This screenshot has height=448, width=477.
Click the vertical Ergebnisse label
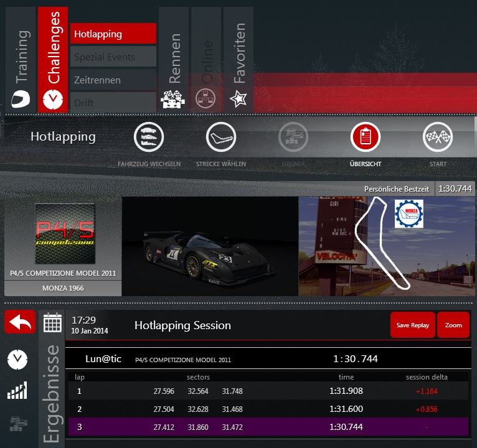pyautogui.click(x=51, y=393)
